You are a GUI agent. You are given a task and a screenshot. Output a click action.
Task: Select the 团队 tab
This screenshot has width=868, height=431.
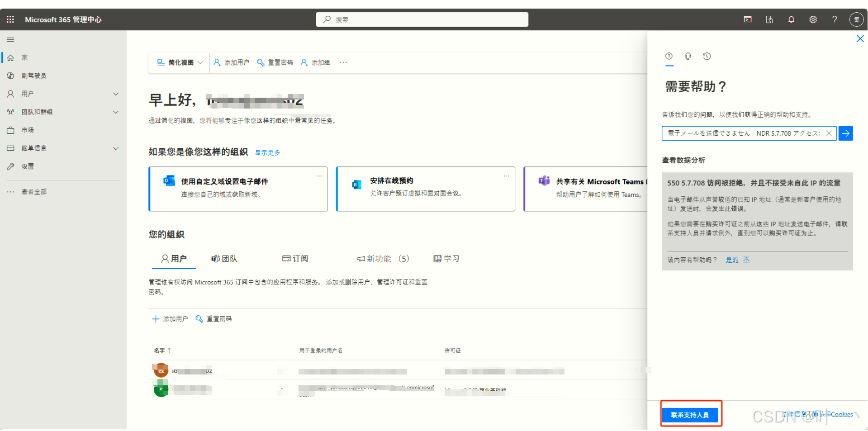pos(224,259)
